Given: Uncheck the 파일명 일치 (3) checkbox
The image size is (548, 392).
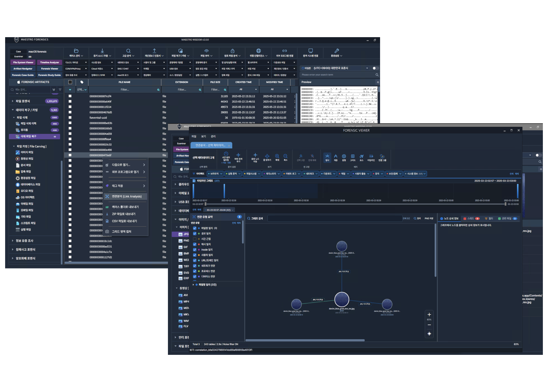Looking at the screenshot, I should (x=195, y=228).
